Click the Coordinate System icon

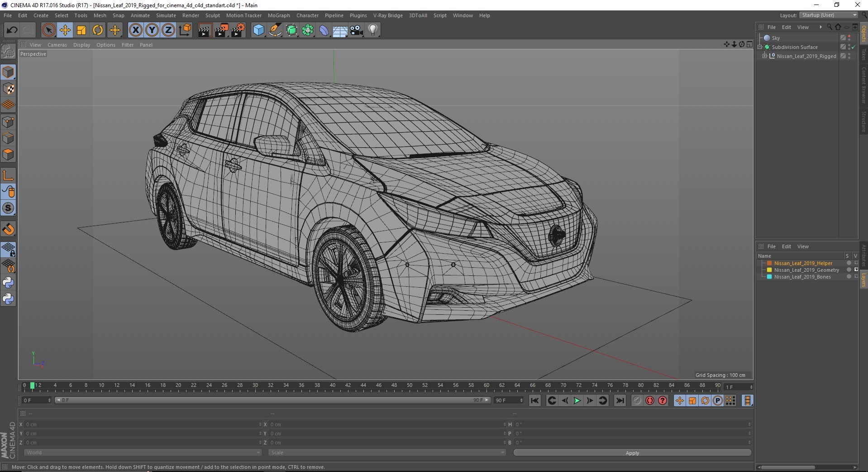pyautogui.click(x=185, y=30)
